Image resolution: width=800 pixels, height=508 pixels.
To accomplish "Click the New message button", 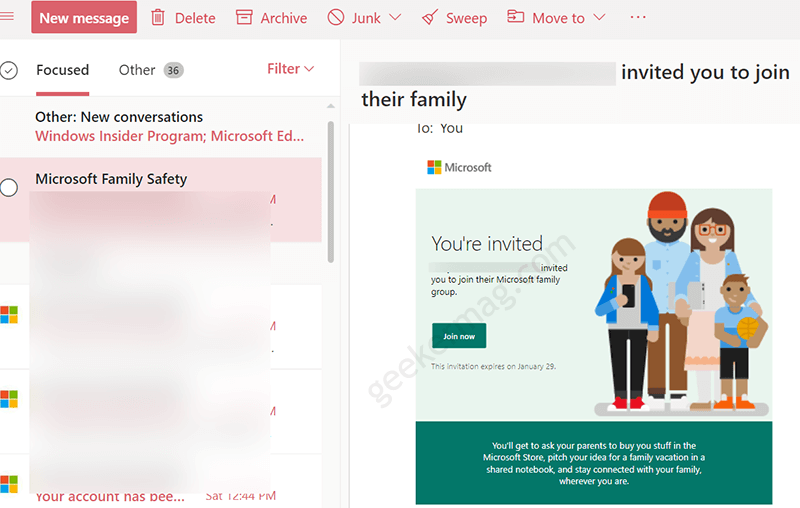I will (x=84, y=17).
